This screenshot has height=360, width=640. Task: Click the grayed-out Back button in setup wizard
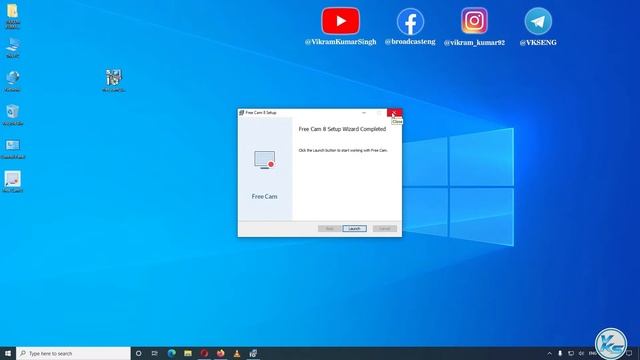point(329,229)
